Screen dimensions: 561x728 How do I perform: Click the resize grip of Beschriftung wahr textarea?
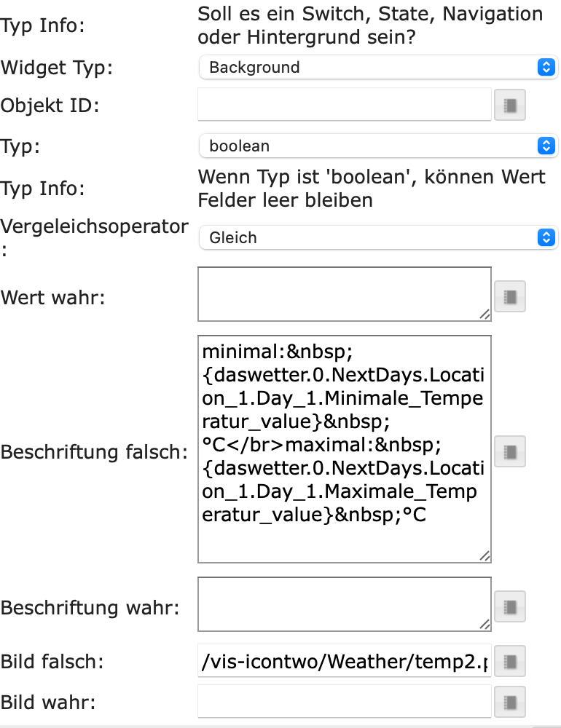click(484, 624)
